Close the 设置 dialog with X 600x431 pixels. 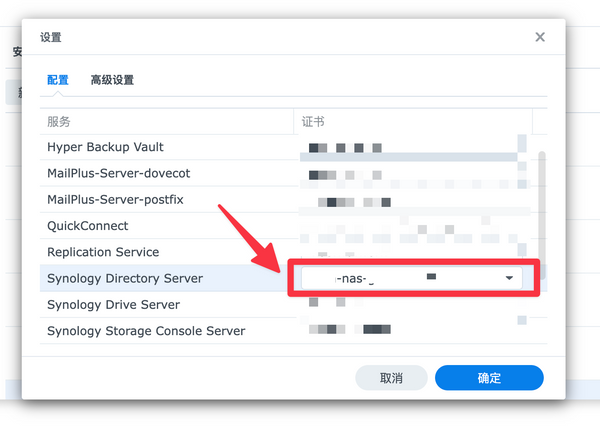[x=540, y=37]
